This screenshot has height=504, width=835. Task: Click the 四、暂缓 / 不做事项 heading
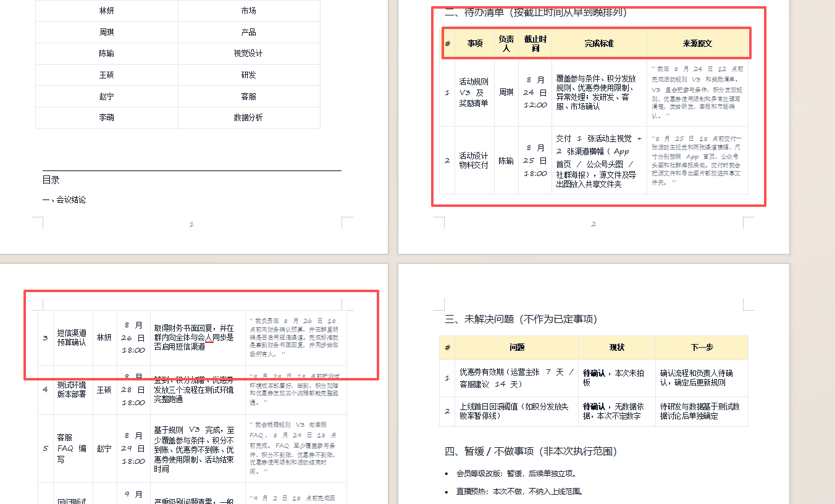(531, 451)
